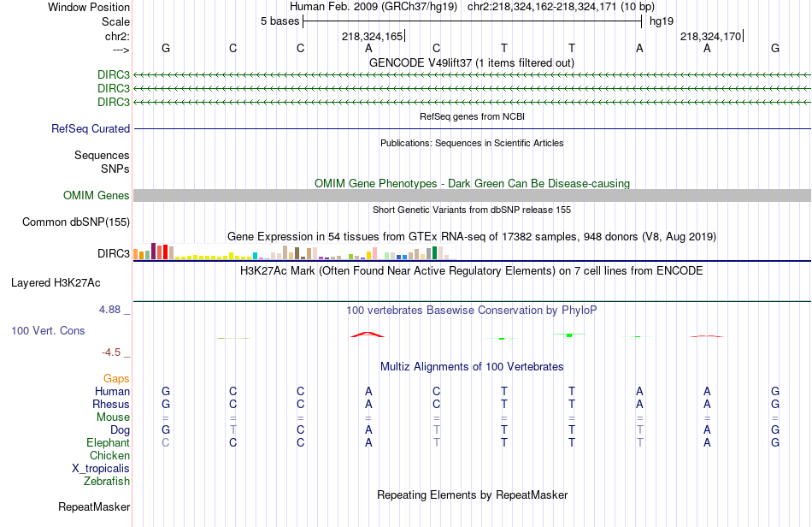Click the gray OMIM Genes item bar

coord(472,195)
